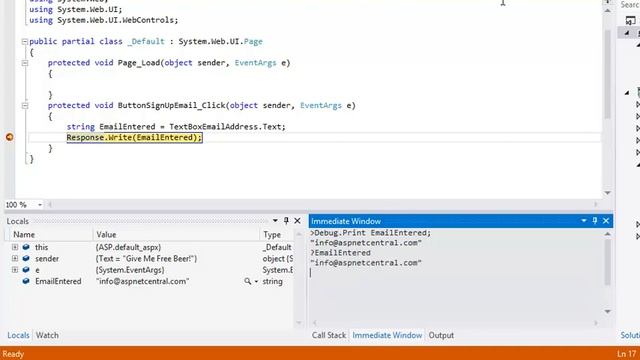640x360 pixels.
Task: Click the Value column header in Locals
Action: coord(176,235)
